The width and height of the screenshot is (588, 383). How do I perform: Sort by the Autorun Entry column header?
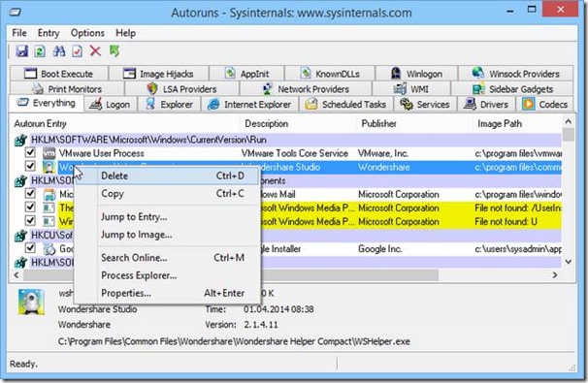[x=125, y=124]
